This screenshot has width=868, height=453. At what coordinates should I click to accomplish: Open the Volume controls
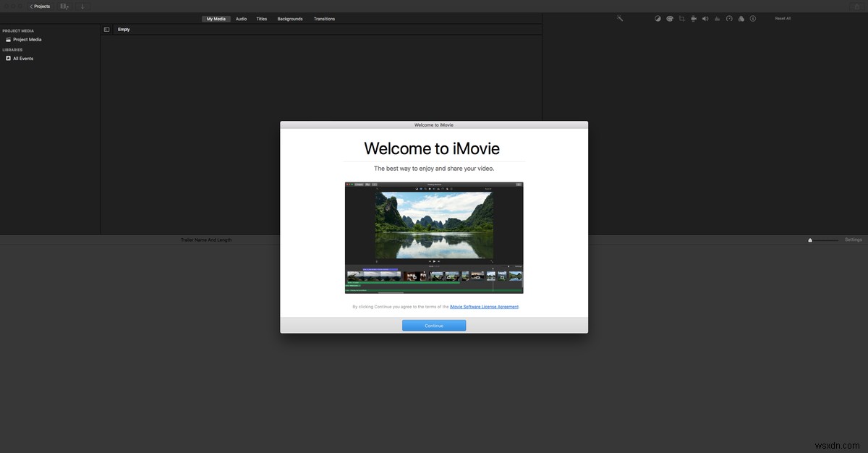(x=705, y=18)
